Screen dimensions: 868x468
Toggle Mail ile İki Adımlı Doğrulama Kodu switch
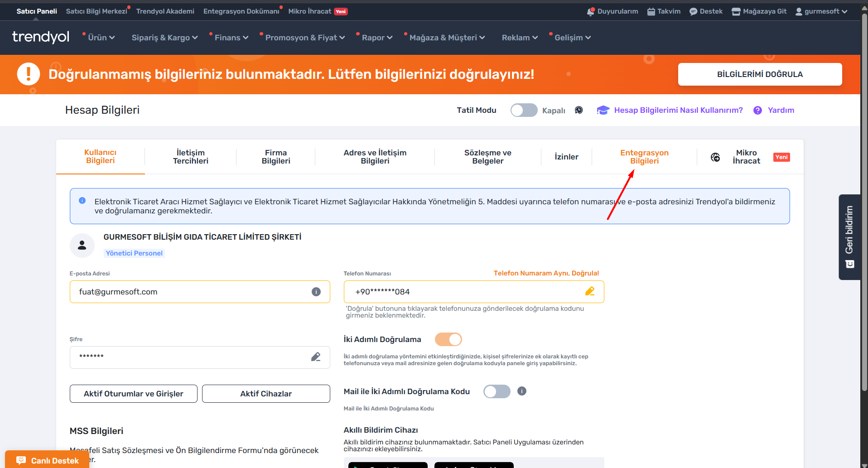[x=497, y=391]
